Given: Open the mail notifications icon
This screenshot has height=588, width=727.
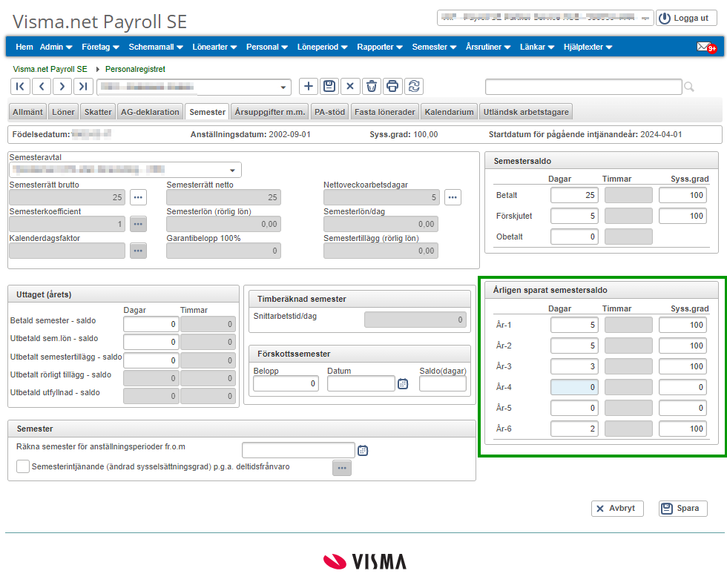Looking at the screenshot, I should point(706,47).
